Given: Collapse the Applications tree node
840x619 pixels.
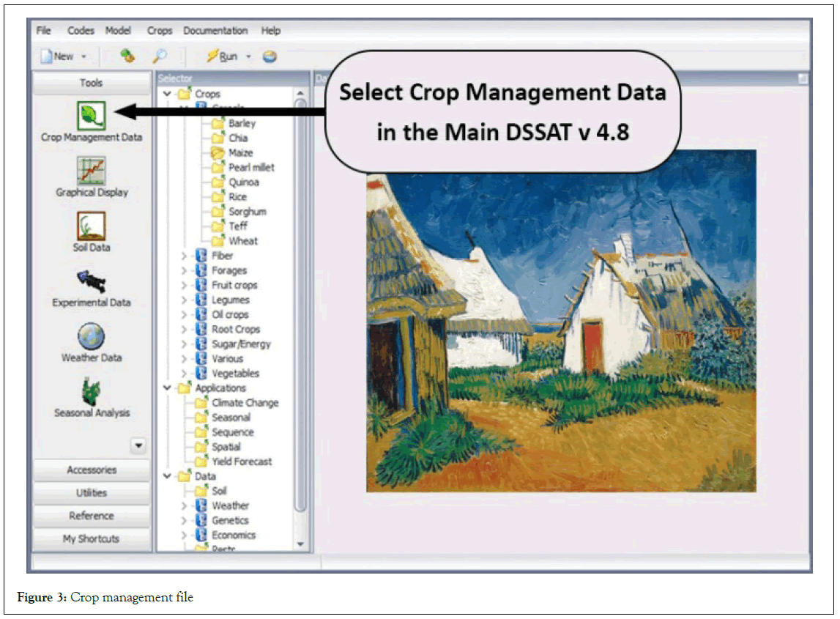Looking at the screenshot, I should (x=167, y=388).
